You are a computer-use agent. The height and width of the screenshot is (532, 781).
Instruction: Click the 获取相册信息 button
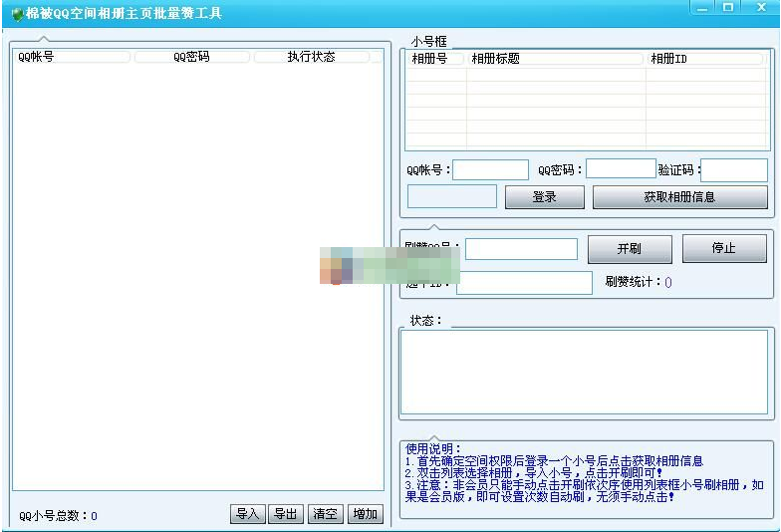pos(679,197)
